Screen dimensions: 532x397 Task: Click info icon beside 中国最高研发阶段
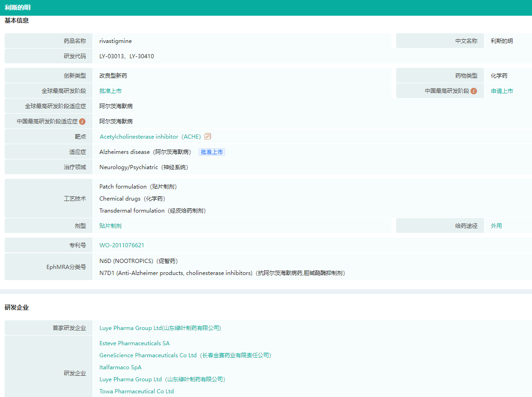[473, 91]
